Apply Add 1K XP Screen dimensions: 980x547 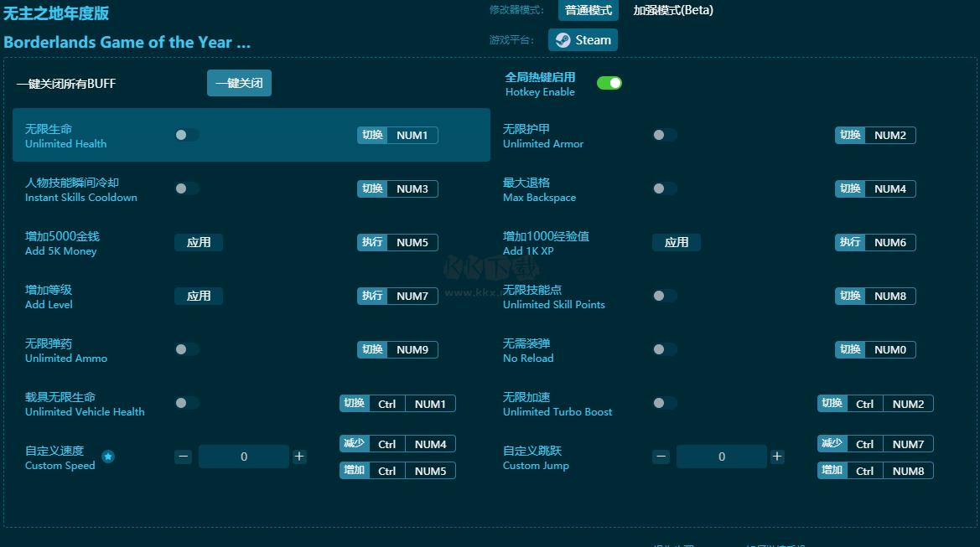[x=677, y=242]
